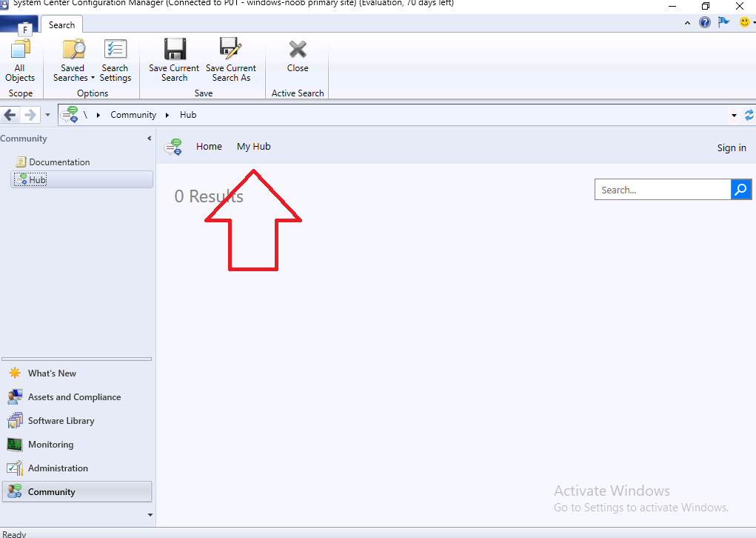The height and width of the screenshot is (538, 756).
Task: Click the Hub tree item icon
Action: (x=21, y=179)
